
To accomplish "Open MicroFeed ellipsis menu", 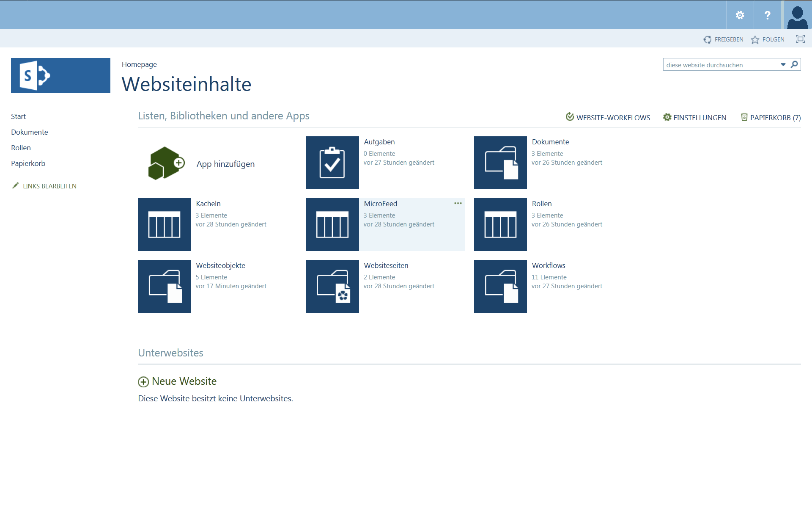I will click(458, 204).
